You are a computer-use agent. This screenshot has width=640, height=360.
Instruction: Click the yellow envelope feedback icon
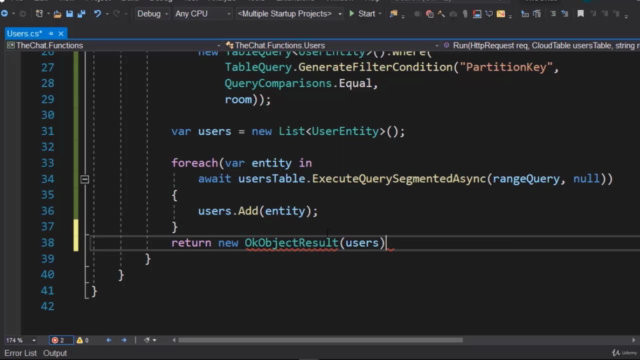501,14
